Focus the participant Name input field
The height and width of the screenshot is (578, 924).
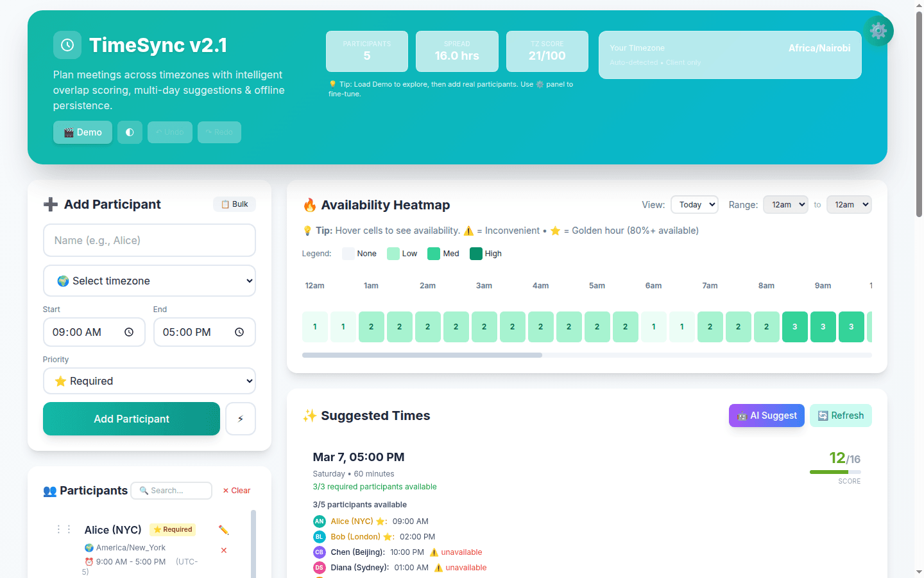coord(150,240)
